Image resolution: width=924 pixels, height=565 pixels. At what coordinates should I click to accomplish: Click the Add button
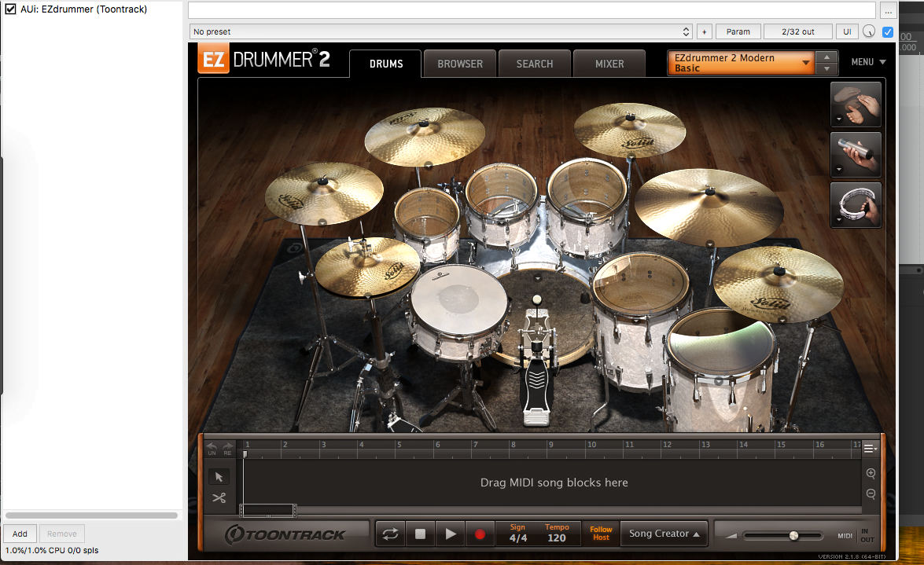20,534
